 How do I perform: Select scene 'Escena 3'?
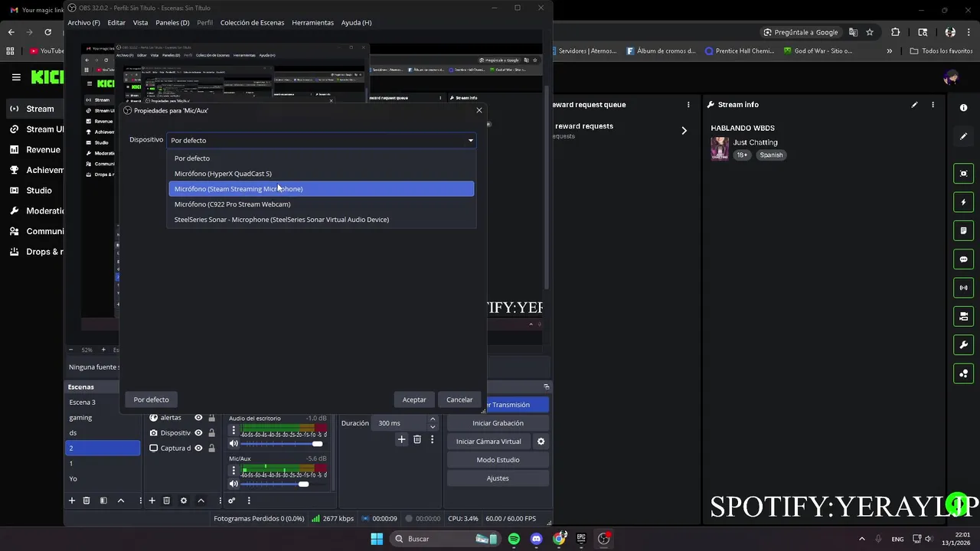pyautogui.click(x=103, y=403)
